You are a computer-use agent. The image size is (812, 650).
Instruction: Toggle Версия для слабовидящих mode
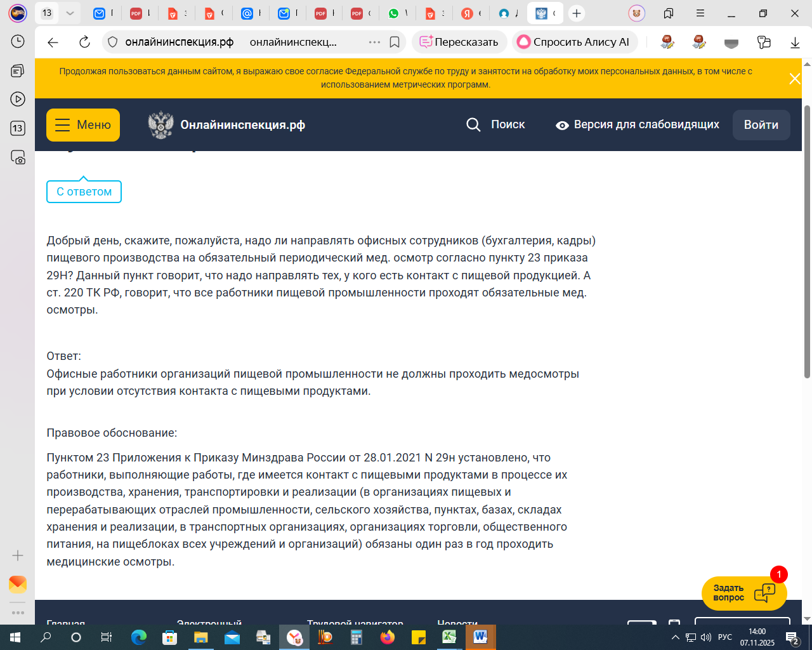(x=638, y=125)
